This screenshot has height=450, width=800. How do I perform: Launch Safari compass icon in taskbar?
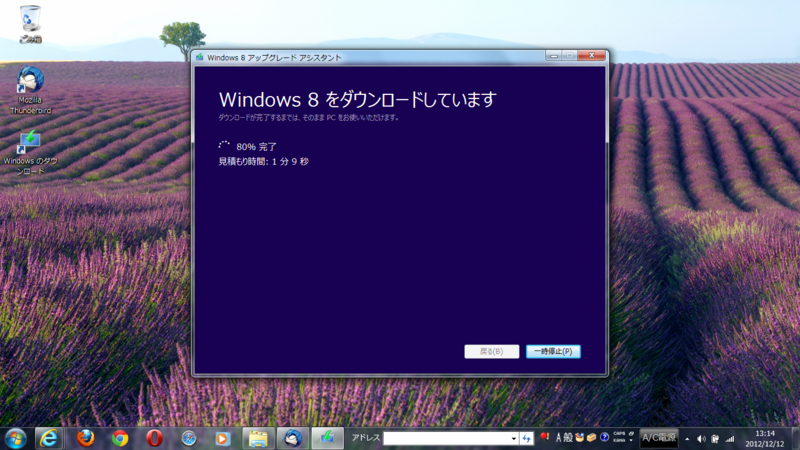click(189, 438)
